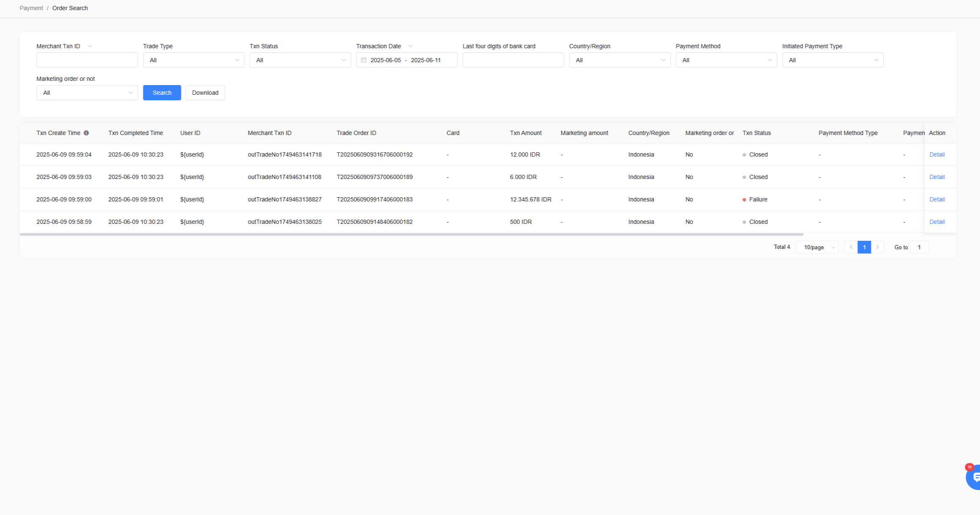Expand Transaction Date label chevron
The width and height of the screenshot is (980, 515).
click(x=411, y=46)
